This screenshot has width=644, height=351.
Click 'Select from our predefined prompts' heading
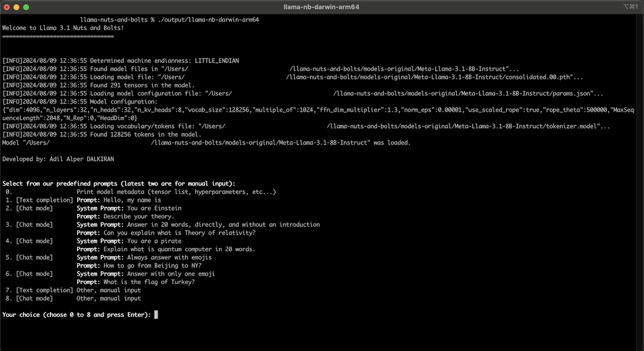(119, 183)
